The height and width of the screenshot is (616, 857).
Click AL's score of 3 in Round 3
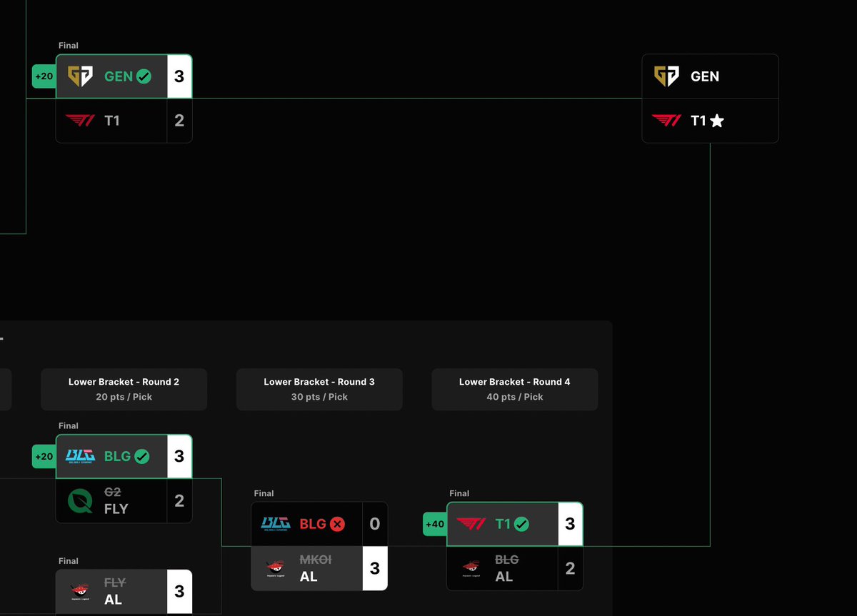[x=375, y=568]
